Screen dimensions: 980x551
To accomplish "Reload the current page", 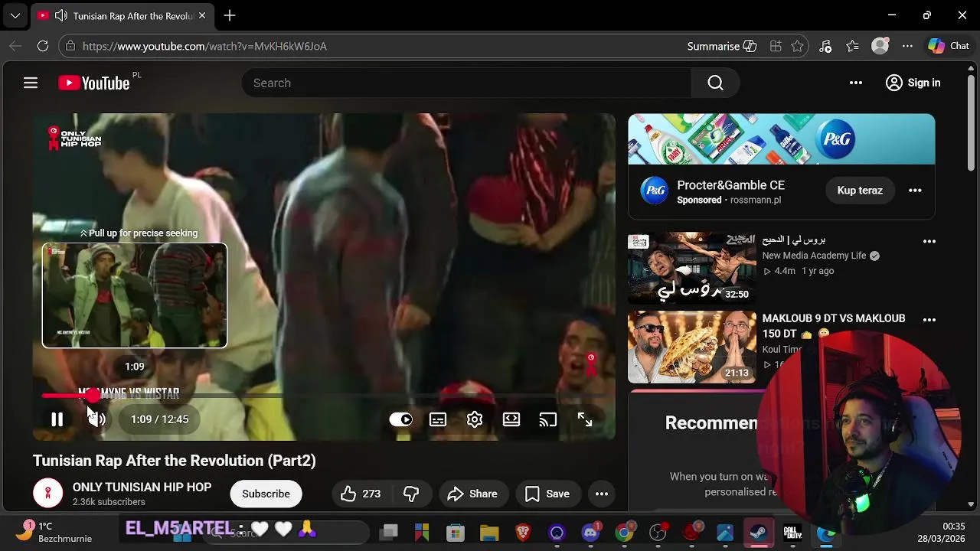I will [43, 46].
